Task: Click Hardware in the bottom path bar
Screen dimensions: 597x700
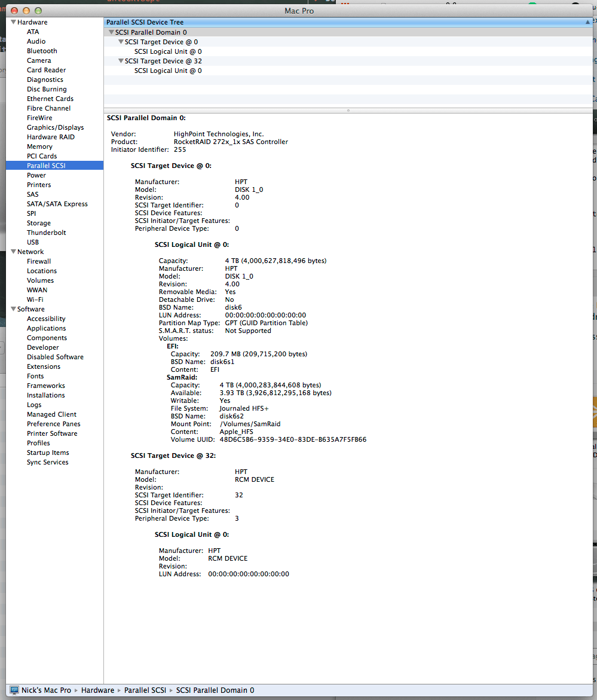Action: point(98,690)
